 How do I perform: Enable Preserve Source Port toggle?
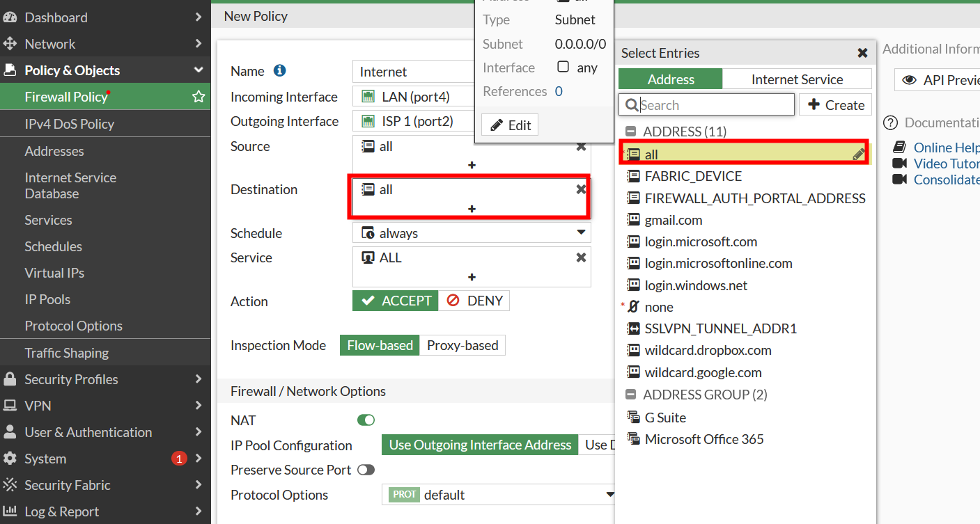(x=366, y=470)
